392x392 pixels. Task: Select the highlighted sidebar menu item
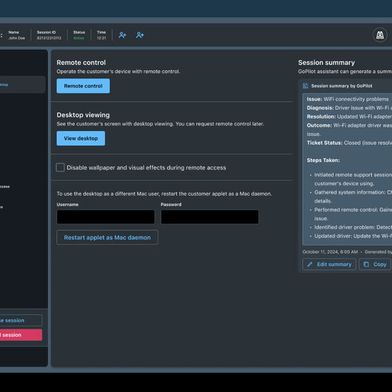22,85
